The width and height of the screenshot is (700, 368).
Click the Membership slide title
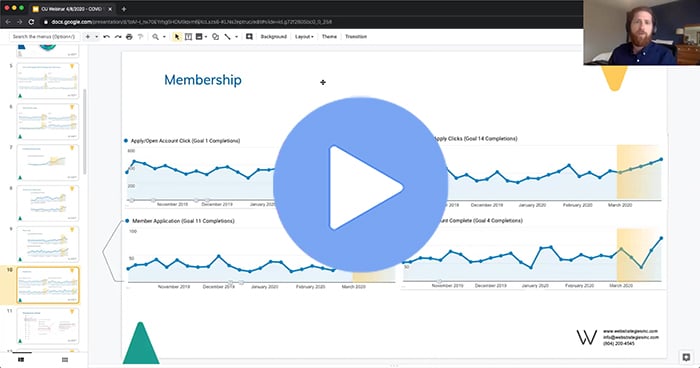click(203, 80)
